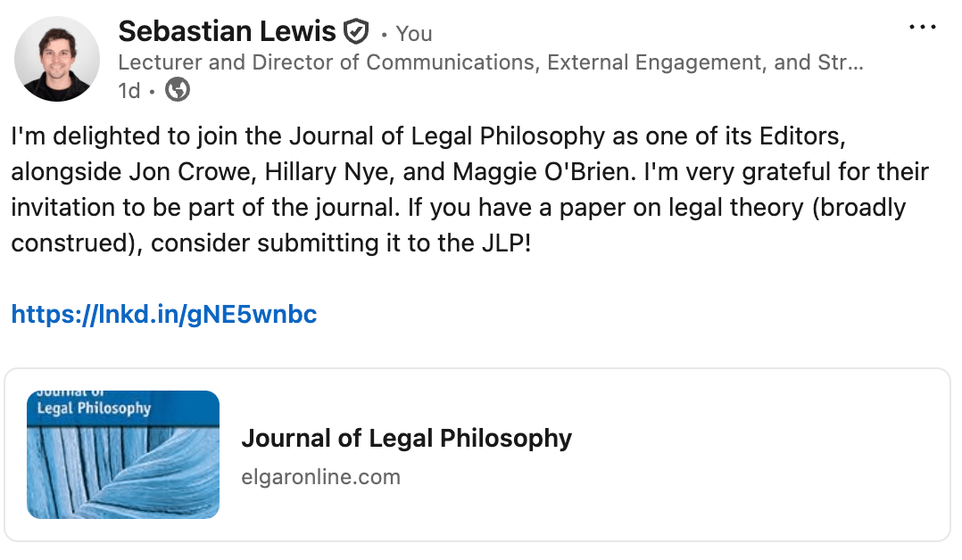Click the globe public visibility icon
This screenshot has height=560, width=962.
[x=178, y=90]
